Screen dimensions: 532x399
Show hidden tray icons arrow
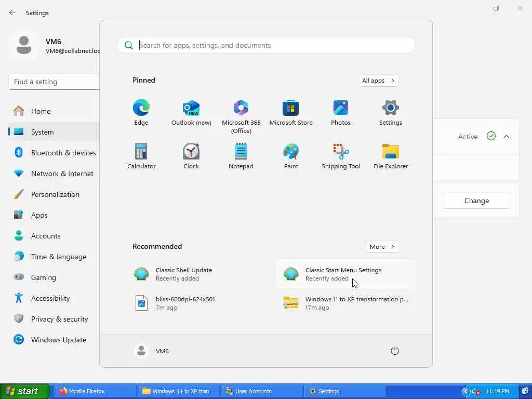(x=465, y=392)
